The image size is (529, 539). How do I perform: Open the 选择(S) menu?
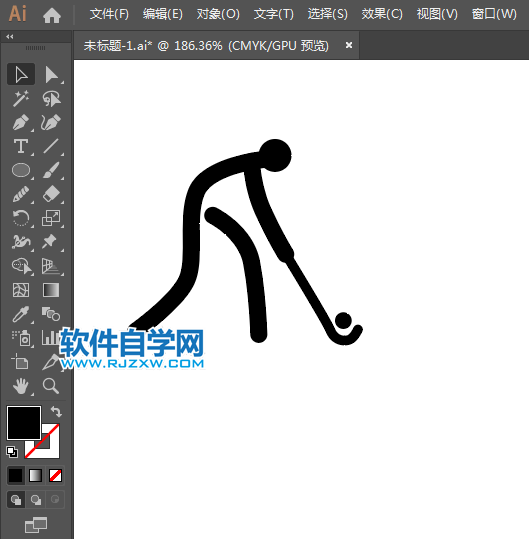click(x=327, y=14)
